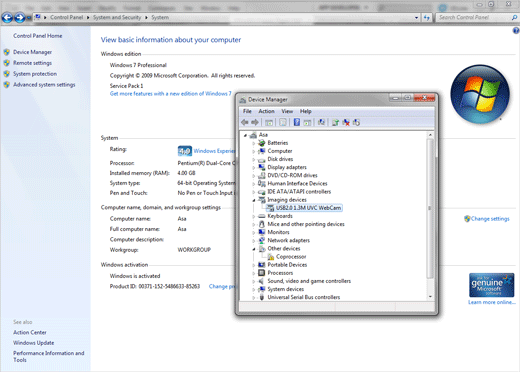Click the Uninstall device icon with red X
Viewport: 520px width, 372px height.
click(346, 122)
